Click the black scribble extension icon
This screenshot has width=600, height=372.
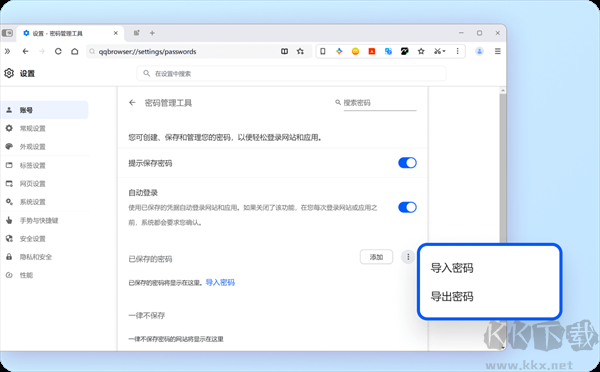404,51
